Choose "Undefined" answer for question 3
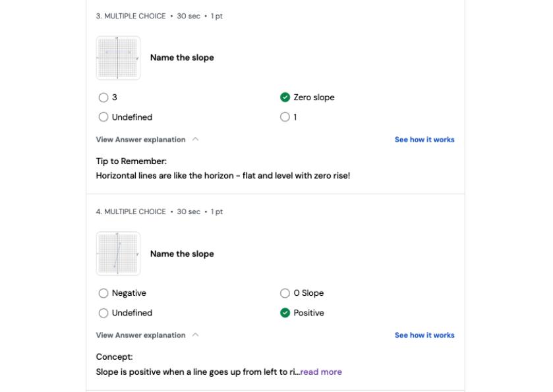The width and height of the screenshot is (553, 392). (103, 117)
